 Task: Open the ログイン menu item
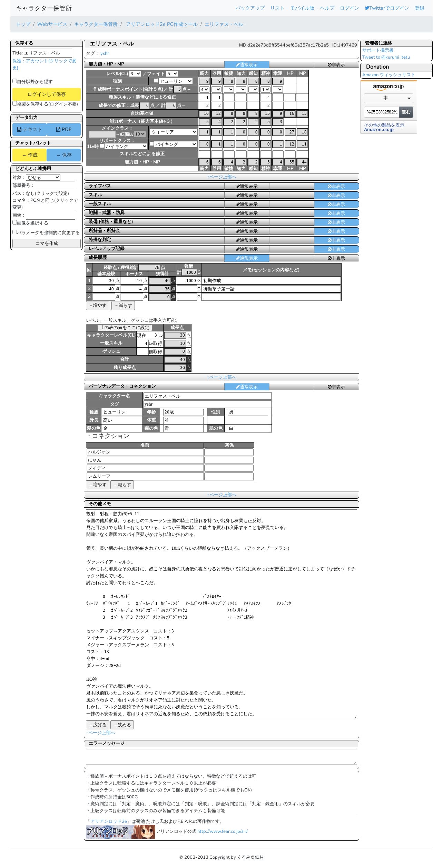(350, 8)
